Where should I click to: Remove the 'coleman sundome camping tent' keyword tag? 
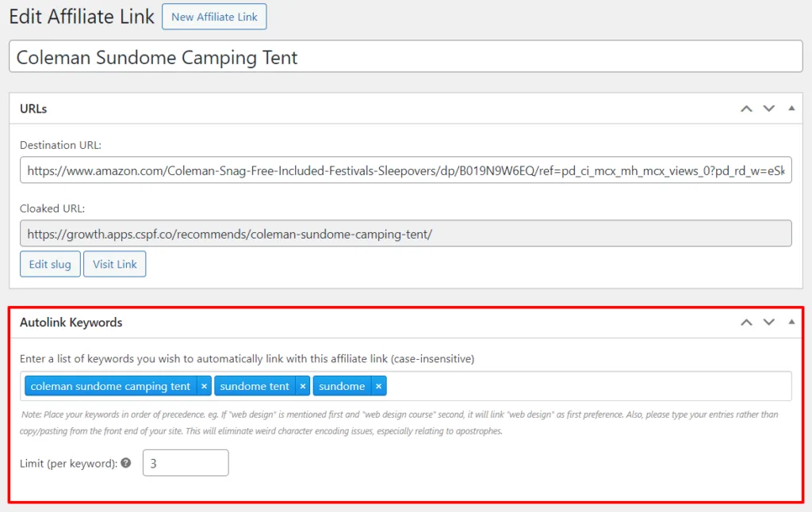coord(204,386)
